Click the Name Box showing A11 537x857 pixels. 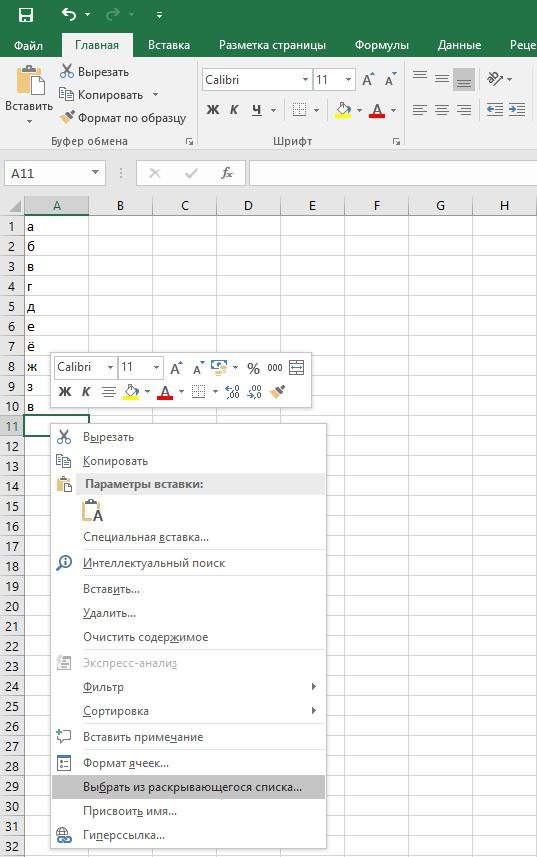54,173
